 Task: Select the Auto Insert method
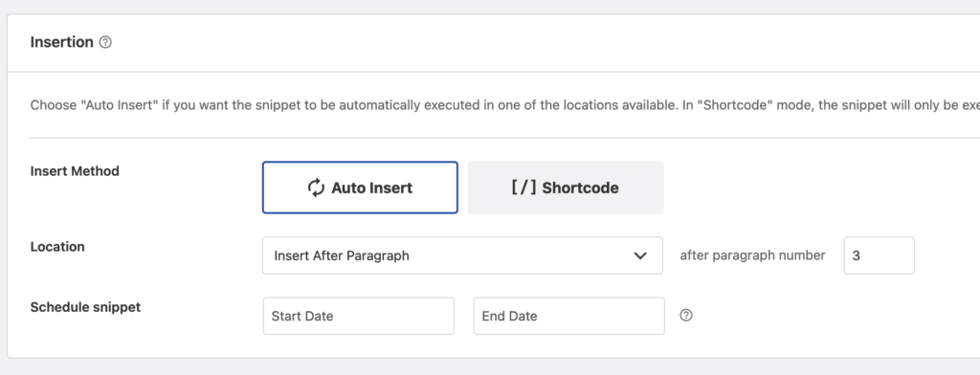360,187
